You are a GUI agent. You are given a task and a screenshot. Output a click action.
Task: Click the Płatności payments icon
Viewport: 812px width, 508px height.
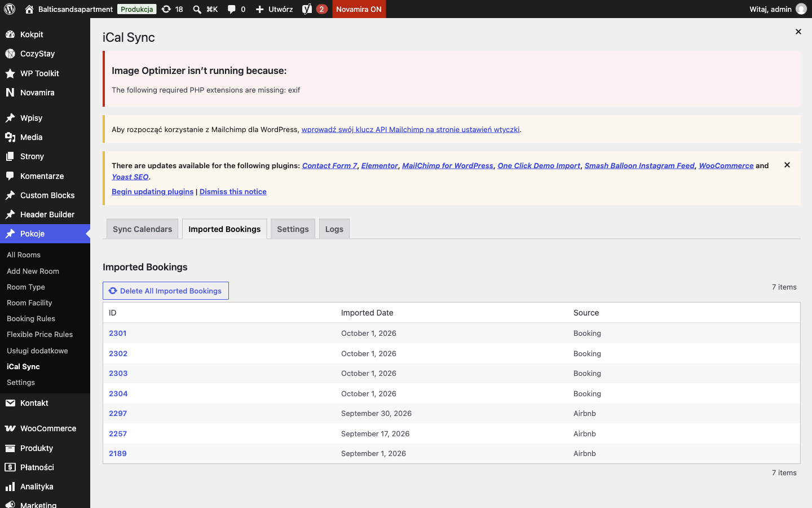10,467
